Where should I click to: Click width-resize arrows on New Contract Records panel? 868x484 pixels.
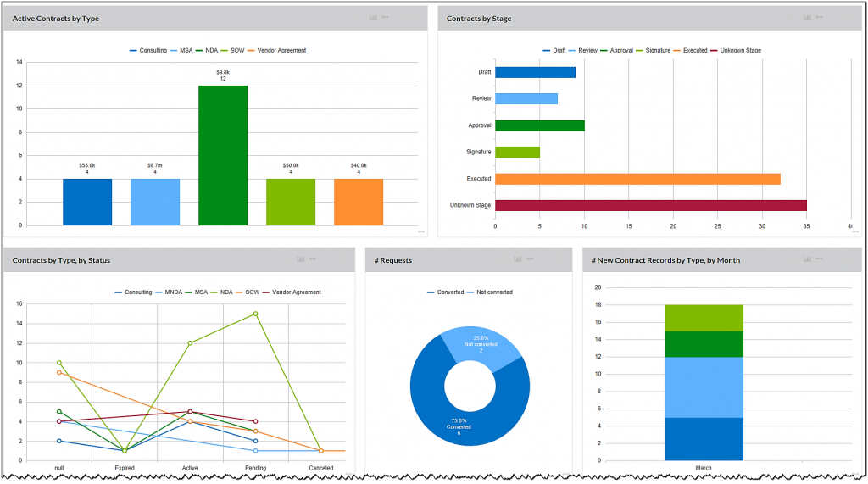(x=819, y=259)
